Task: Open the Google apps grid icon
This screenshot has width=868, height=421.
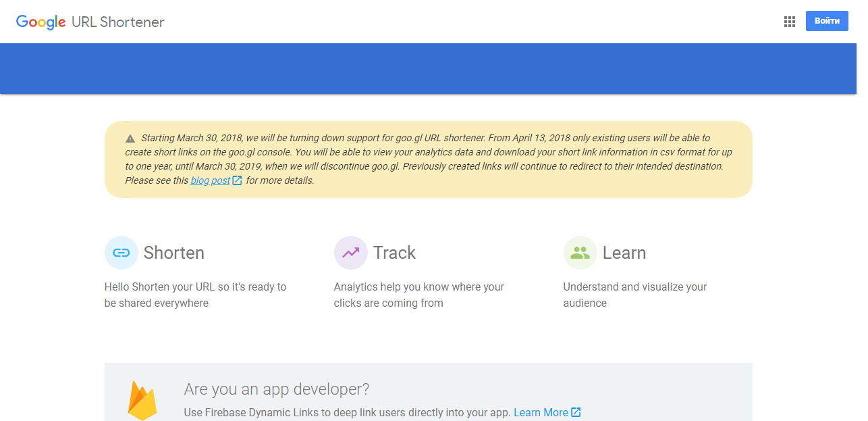Action: (x=790, y=22)
